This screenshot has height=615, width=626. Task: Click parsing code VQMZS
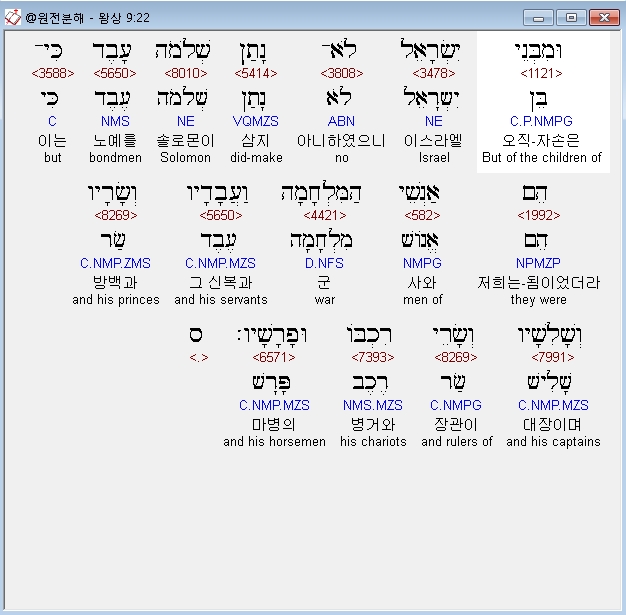pyautogui.click(x=256, y=121)
